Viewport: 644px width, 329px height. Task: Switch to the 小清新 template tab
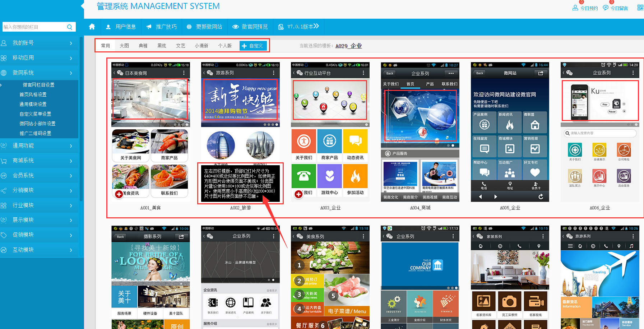click(x=201, y=46)
